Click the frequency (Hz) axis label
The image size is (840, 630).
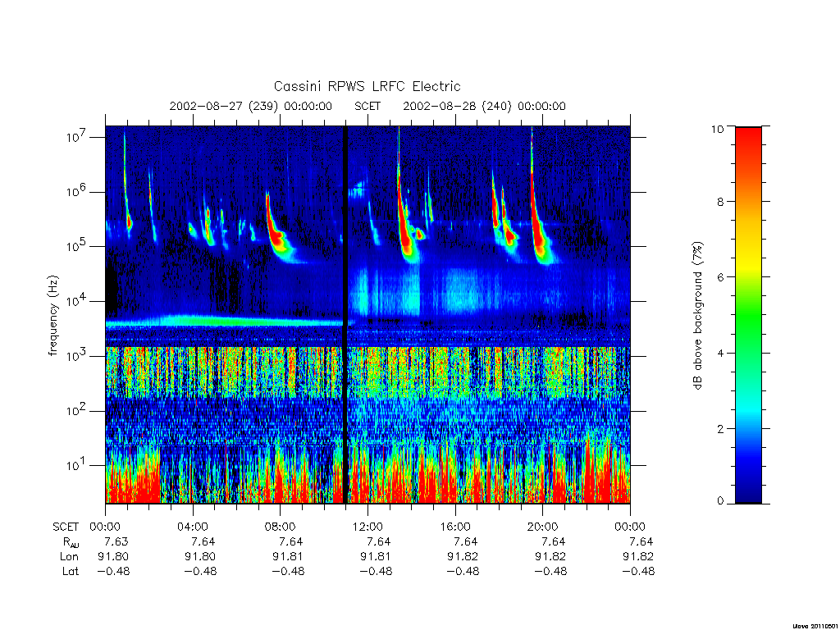[x=53, y=315]
